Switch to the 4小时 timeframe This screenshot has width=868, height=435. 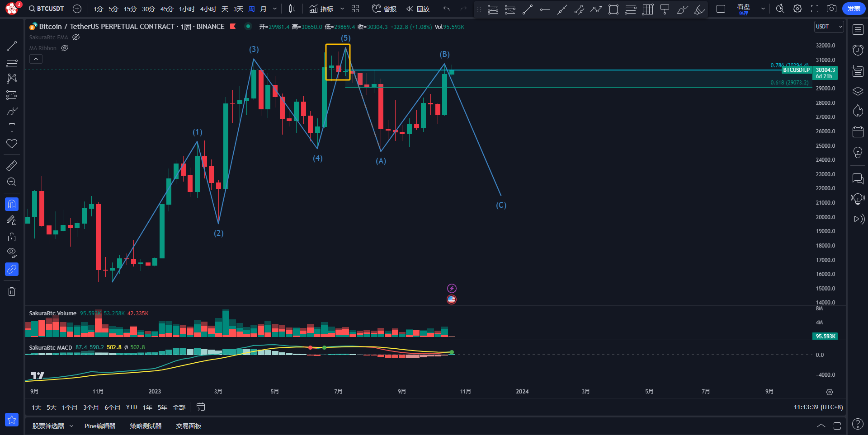coord(208,9)
